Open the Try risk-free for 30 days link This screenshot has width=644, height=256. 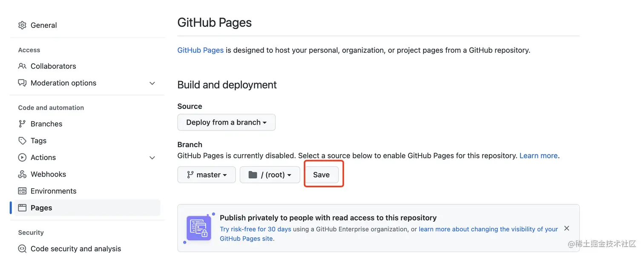click(256, 229)
